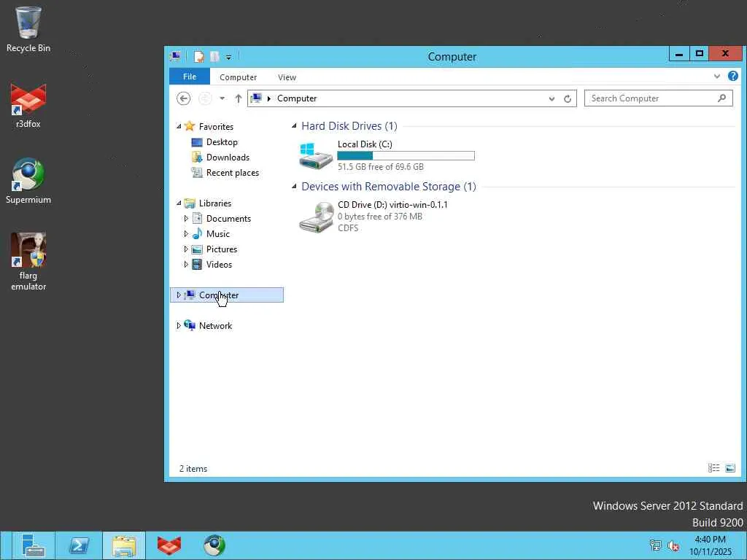This screenshot has width=747, height=560.
Task: Launch the Supermium desktop shortcut
Action: [28, 181]
